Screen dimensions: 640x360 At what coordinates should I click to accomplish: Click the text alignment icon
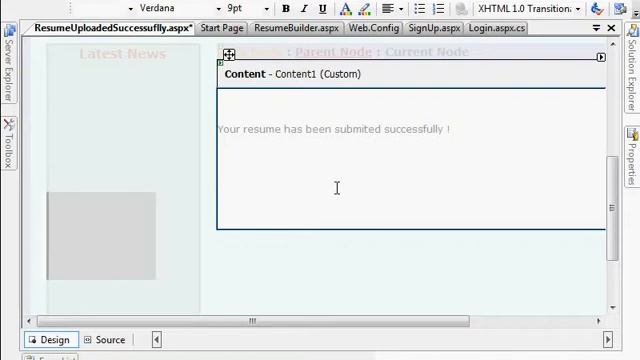387,9
